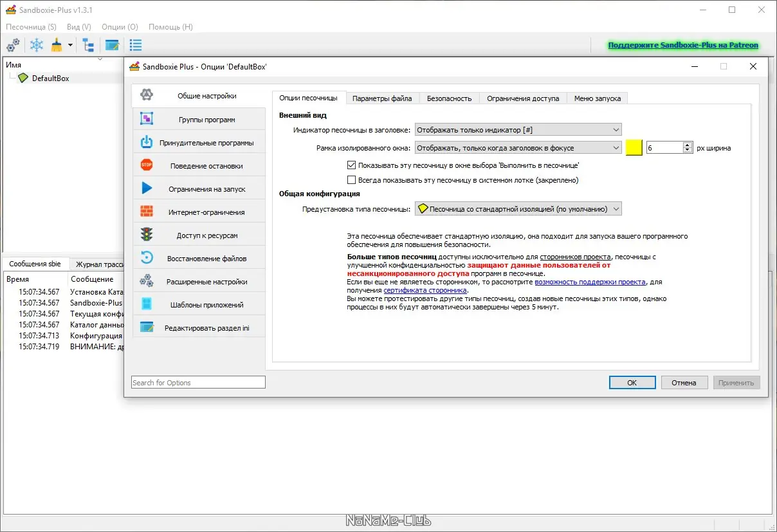Click the Имя column header
777x532 pixels.
click(14, 65)
